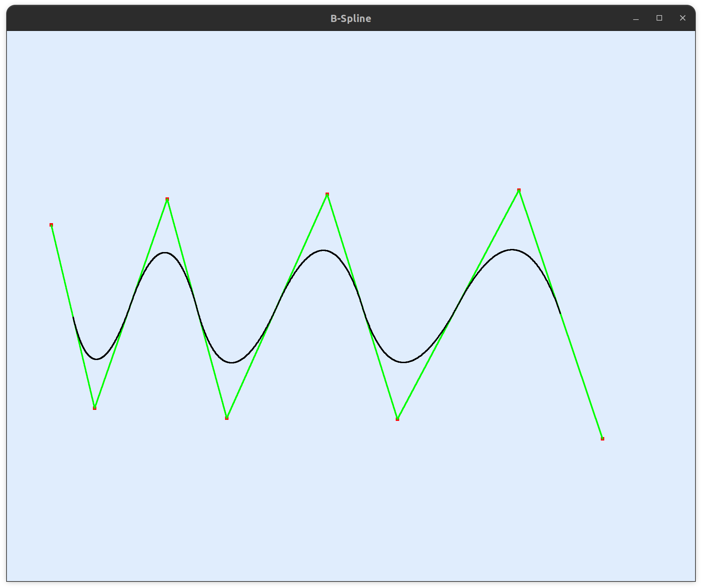Click the first upper peak control point
Screen dimensions: 702x588
coord(167,199)
